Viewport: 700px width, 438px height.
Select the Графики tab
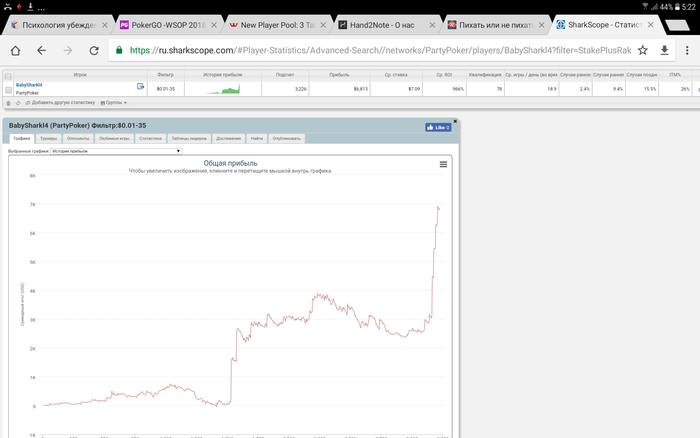pos(21,138)
